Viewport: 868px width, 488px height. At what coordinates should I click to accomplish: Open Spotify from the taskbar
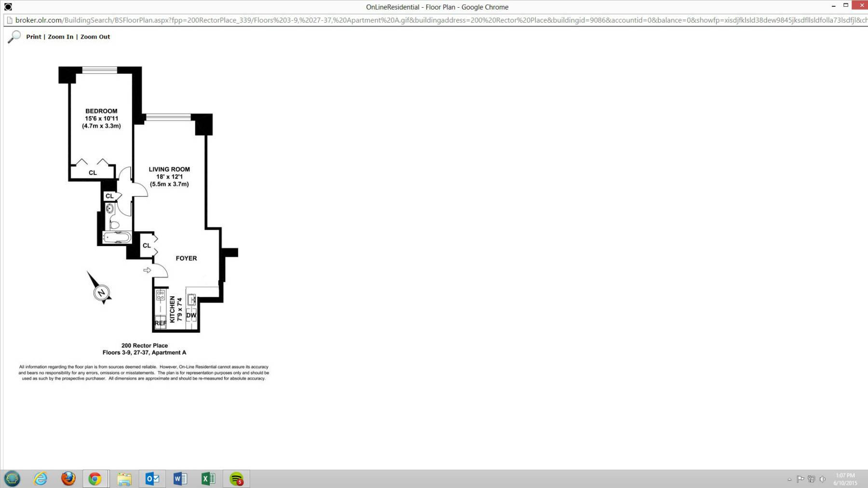tap(236, 479)
